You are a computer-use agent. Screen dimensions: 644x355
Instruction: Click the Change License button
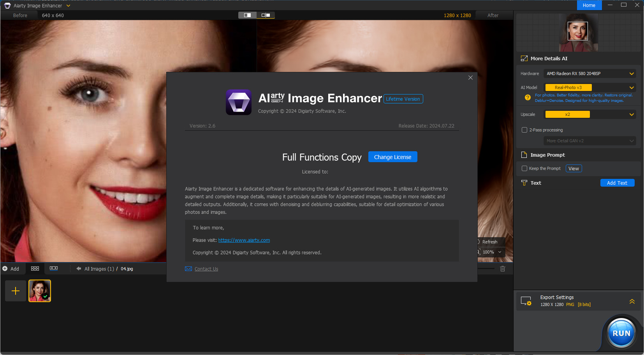(x=392, y=157)
